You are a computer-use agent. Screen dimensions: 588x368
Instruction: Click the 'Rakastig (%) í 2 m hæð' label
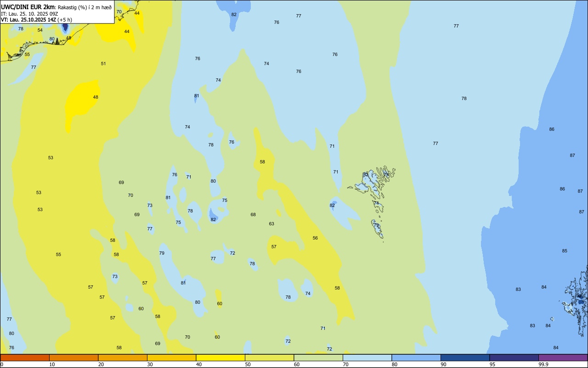coord(84,7)
